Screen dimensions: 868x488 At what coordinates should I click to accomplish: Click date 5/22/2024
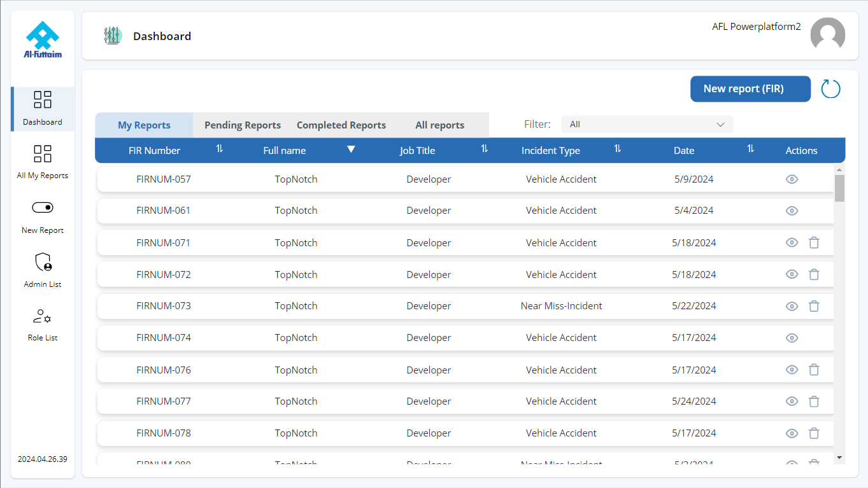pyautogui.click(x=694, y=306)
